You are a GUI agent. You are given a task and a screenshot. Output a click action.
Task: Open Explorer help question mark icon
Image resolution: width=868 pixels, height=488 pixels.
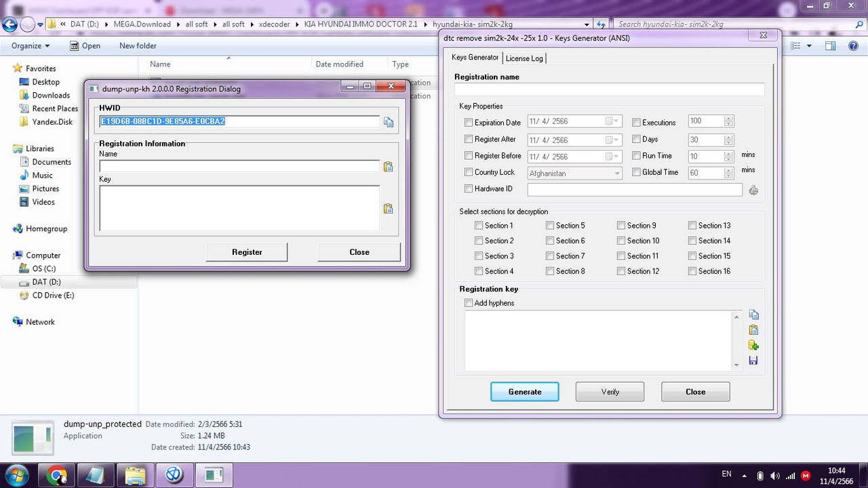(x=854, y=46)
